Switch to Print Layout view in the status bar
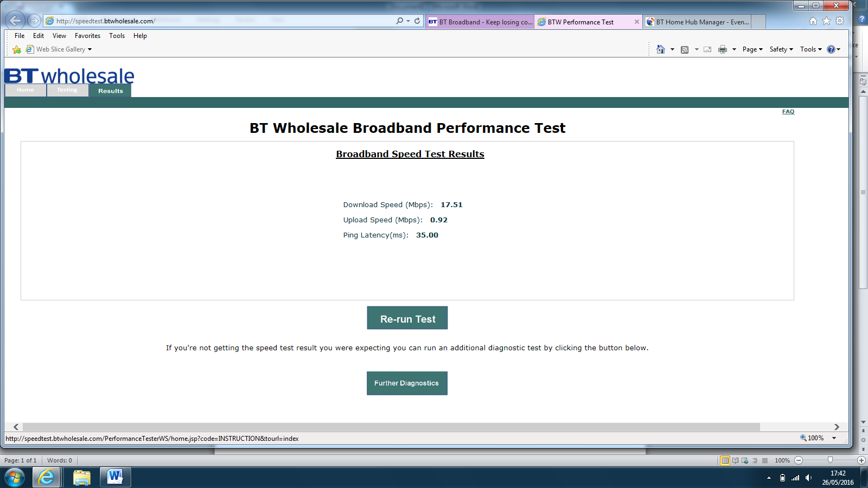The width and height of the screenshot is (868, 488). coord(725,460)
